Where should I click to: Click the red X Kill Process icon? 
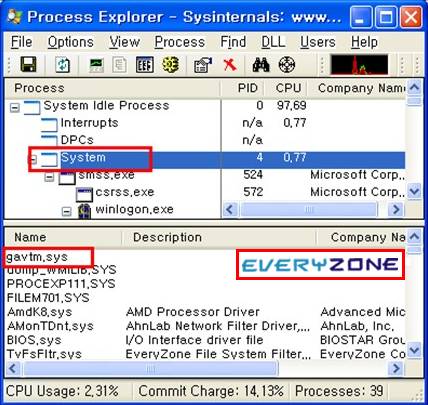point(230,65)
